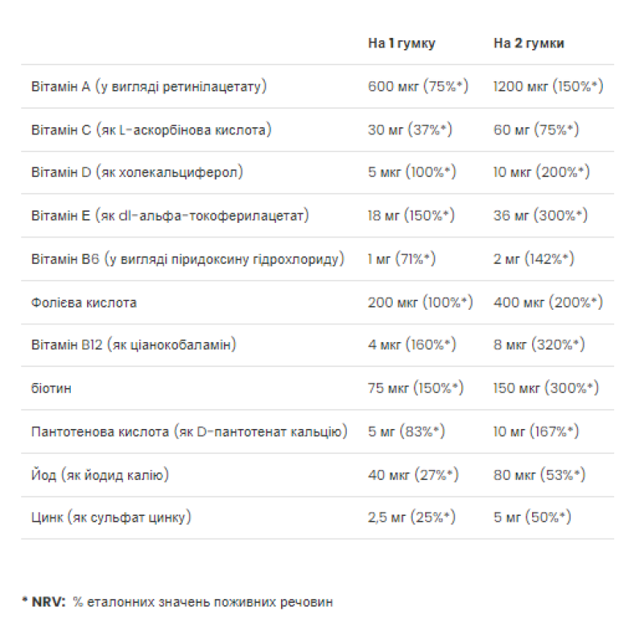The width and height of the screenshot is (644, 644).
Task: Click the біотин row label
Action: click(52, 389)
